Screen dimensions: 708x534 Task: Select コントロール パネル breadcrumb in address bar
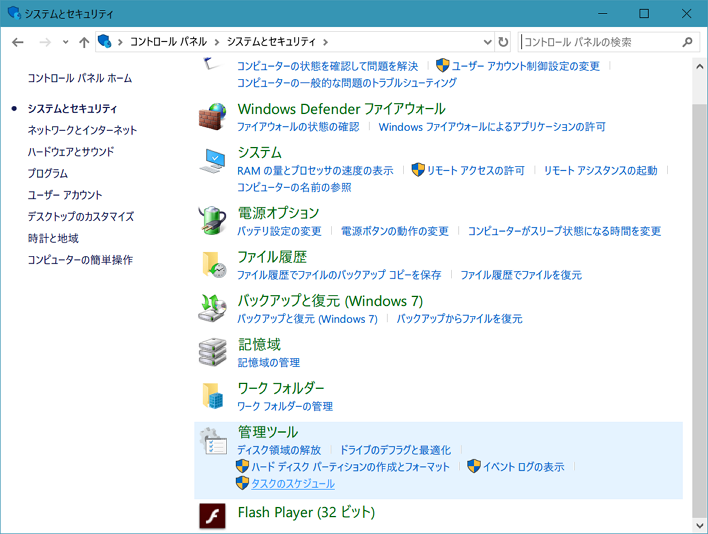click(168, 42)
